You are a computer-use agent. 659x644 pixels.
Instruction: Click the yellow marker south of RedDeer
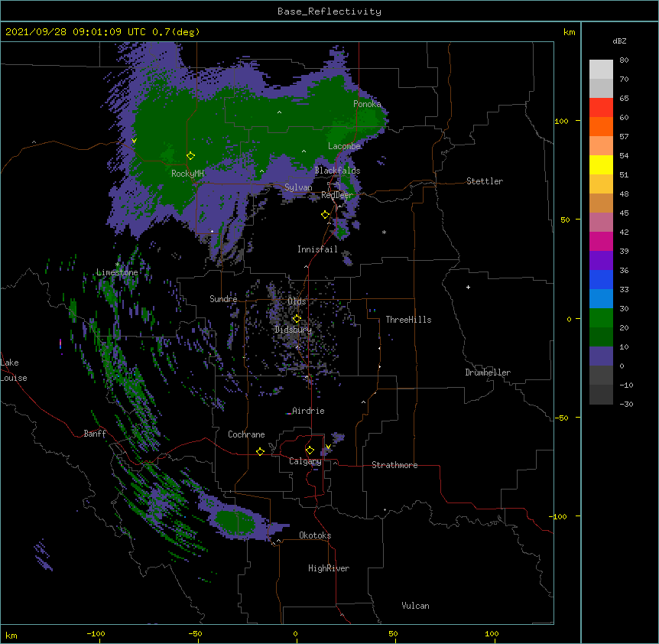tap(325, 215)
